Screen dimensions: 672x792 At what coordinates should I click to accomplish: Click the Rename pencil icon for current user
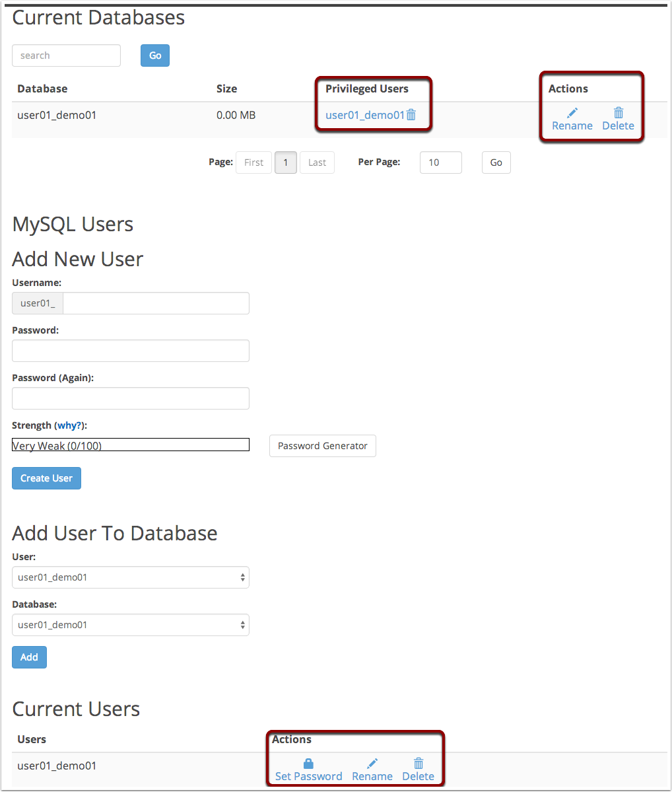[372, 763]
